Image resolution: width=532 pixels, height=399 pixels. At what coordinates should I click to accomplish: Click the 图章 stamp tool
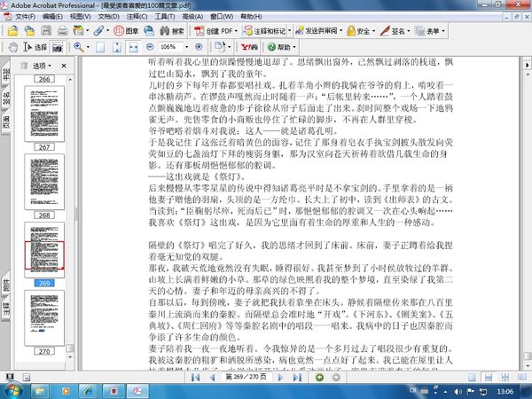coord(126,31)
